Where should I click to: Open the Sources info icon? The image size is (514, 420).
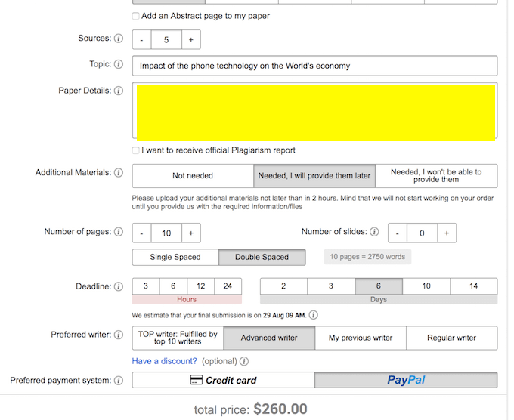pos(119,39)
